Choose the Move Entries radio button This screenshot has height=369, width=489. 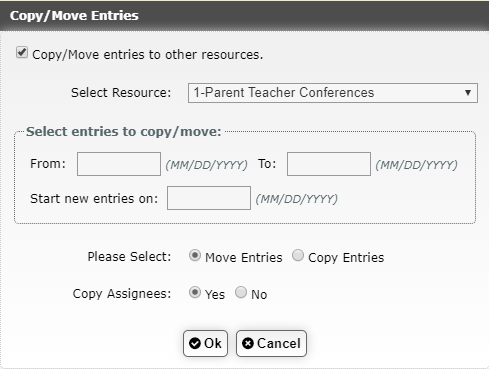[x=195, y=256]
